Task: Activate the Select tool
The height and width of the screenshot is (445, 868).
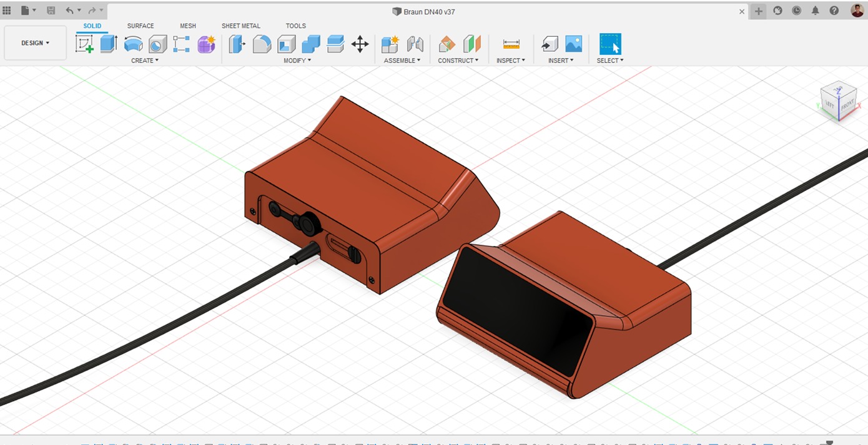Action: (x=610, y=44)
